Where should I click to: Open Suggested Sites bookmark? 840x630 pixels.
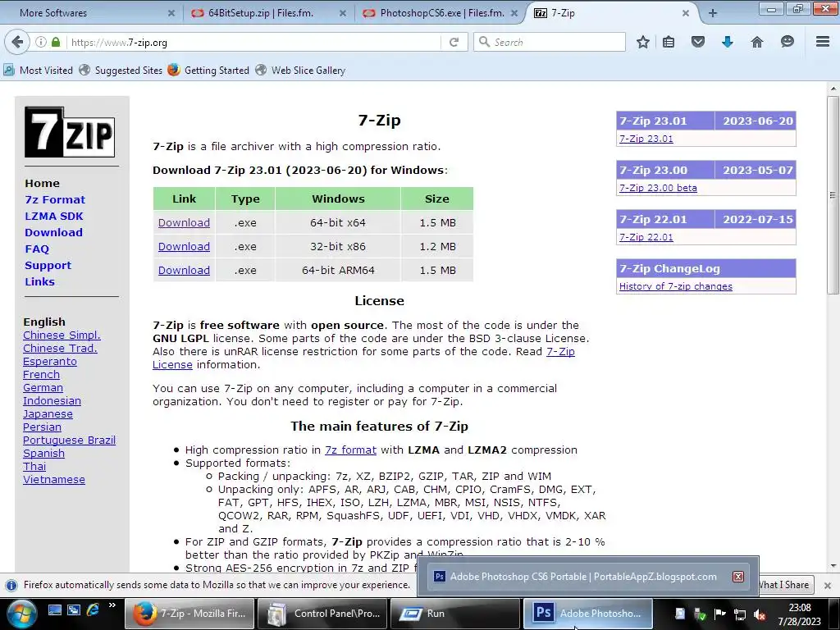click(x=121, y=71)
